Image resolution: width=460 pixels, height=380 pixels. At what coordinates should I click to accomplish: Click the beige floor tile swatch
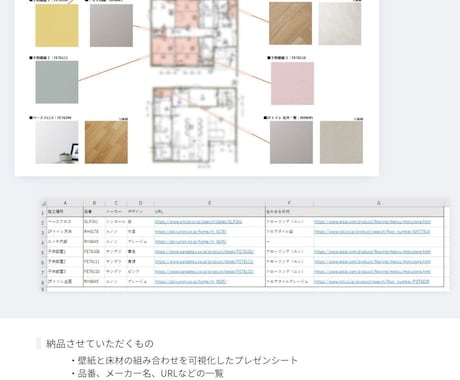(x=341, y=142)
